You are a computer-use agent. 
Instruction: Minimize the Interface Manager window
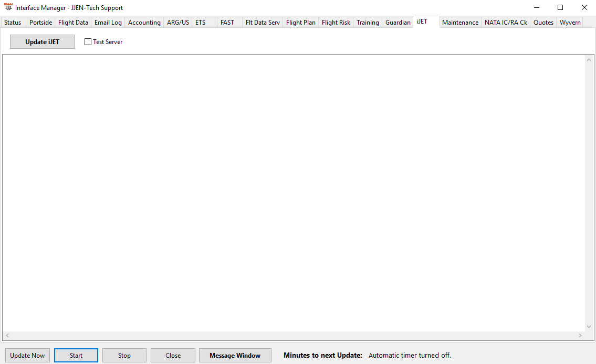click(536, 7)
